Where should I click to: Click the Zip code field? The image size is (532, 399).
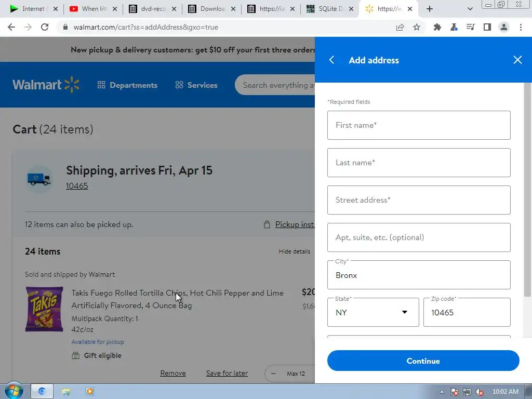(467, 312)
